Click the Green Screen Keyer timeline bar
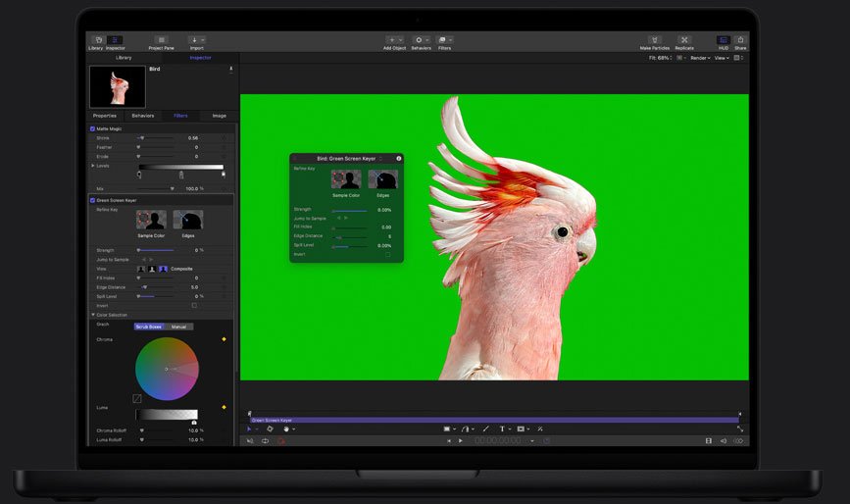 [494, 420]
